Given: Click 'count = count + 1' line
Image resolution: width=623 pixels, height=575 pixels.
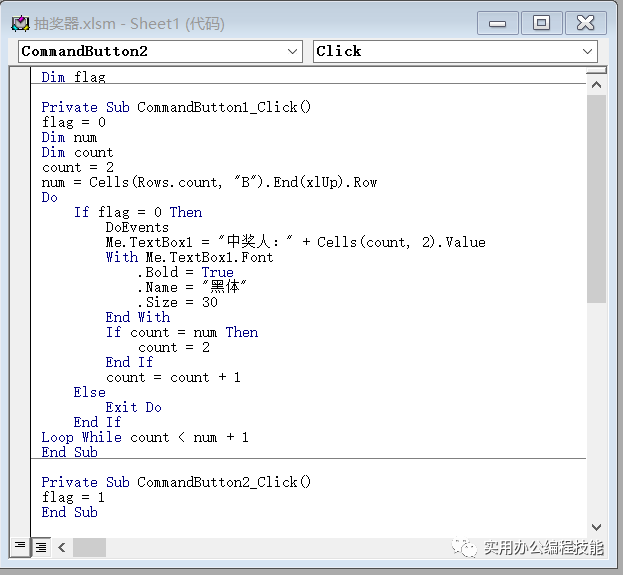Looking at the screenshot, I should click(x=173, y=377).
